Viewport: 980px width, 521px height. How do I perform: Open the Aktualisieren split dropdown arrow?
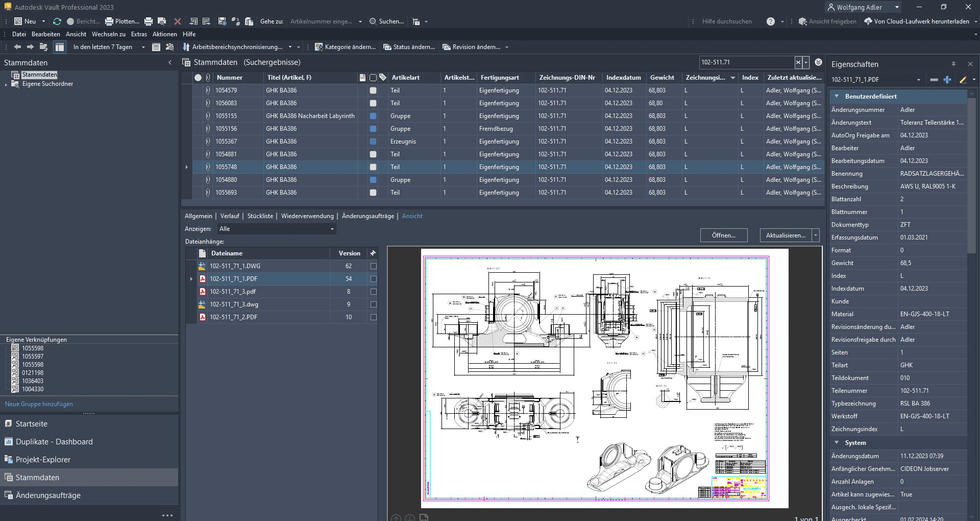[x=816, y=235]
